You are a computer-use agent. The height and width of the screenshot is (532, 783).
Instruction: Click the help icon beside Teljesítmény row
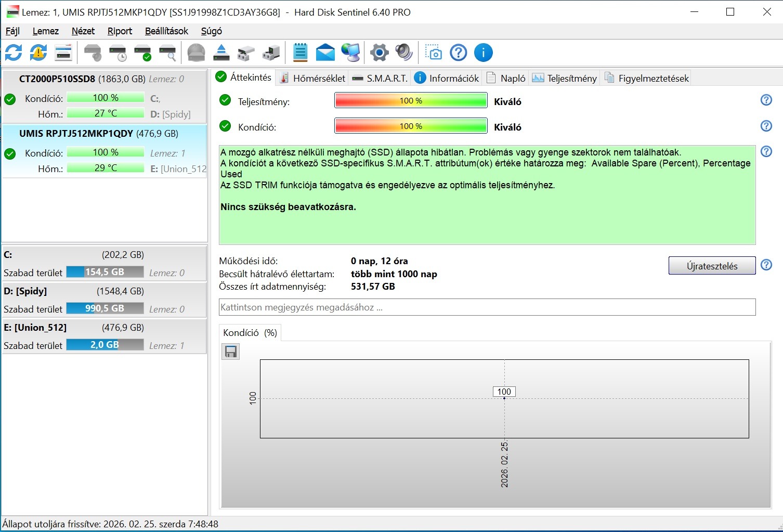click(x=766, y=100)
